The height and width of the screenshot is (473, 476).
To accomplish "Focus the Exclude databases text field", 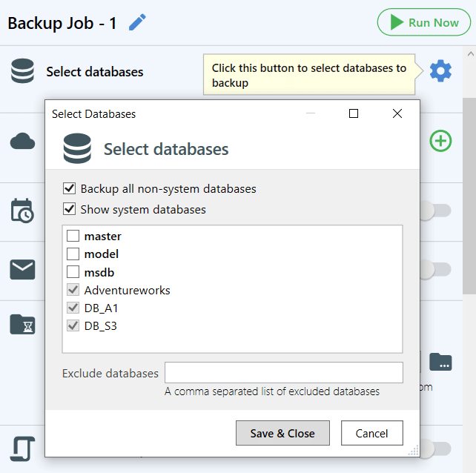I will [x=283, y=372].
